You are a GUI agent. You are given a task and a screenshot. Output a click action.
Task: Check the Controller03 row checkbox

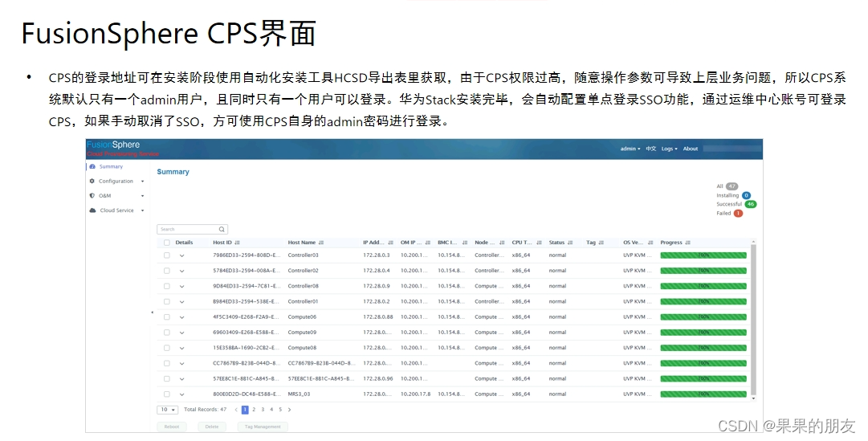167,255
